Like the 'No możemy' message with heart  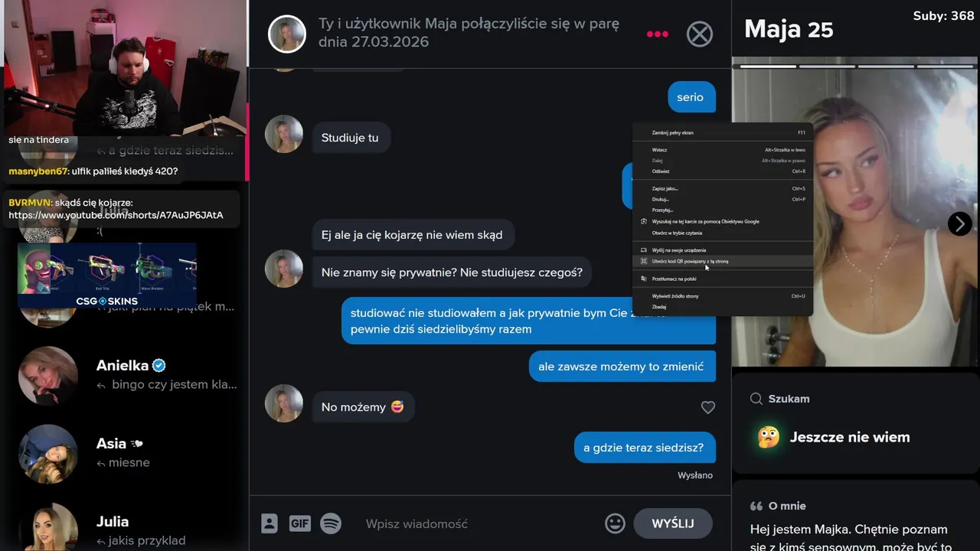click(x=708, y=408)
